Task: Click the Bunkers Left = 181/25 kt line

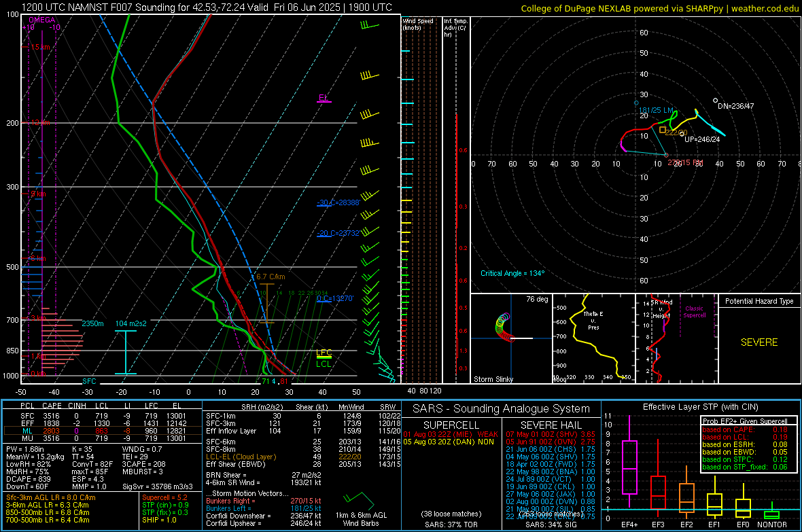Action: coord(264,508)
